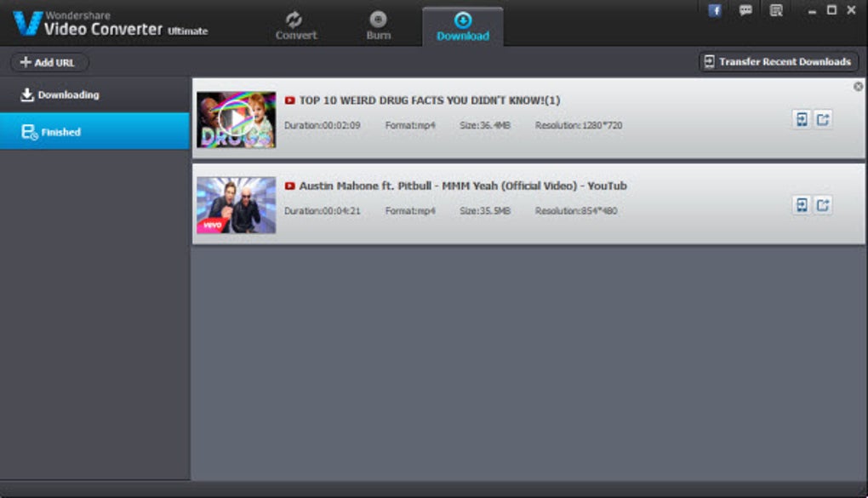Maximize the Video Converter window
Screen dimensions: 868x498
(x=831, y=10)
